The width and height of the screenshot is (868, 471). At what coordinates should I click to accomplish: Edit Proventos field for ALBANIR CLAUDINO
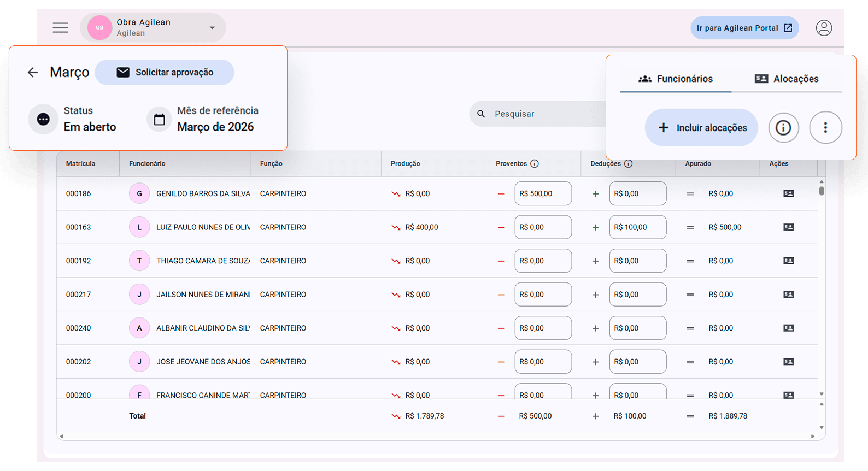click(543, 328)
